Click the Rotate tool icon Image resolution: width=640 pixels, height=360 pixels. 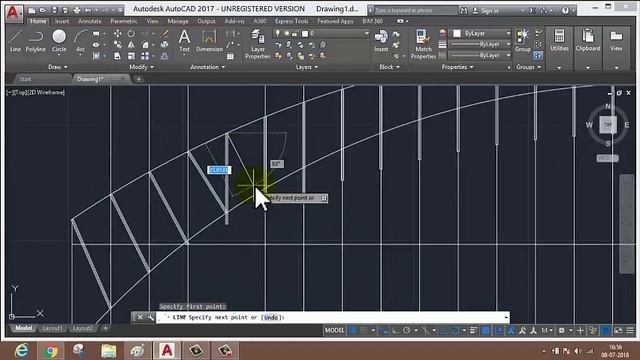(x=131, y=33)
